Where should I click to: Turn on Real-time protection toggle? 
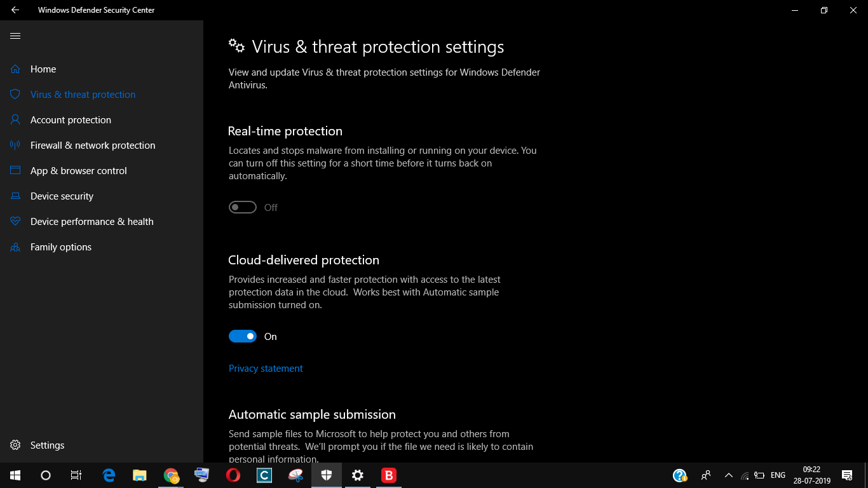pos(243,207)
